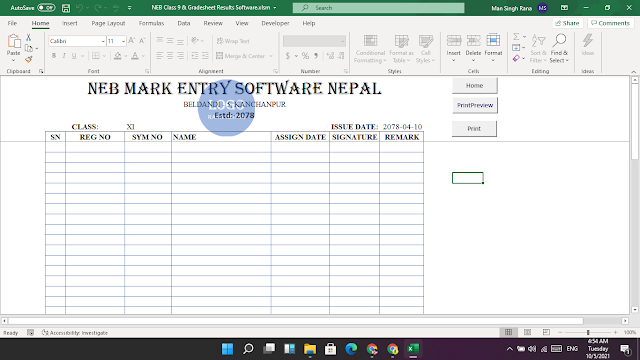Screen dimensions: 640x360
Task: Open Microsoft Edge from taskbar
Action: point(351,349)
